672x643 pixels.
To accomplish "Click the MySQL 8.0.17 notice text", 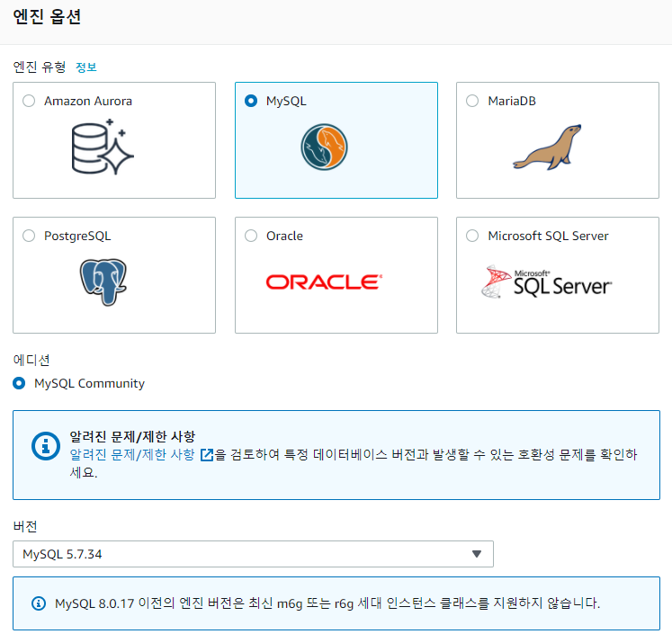I will coord(327,603).
